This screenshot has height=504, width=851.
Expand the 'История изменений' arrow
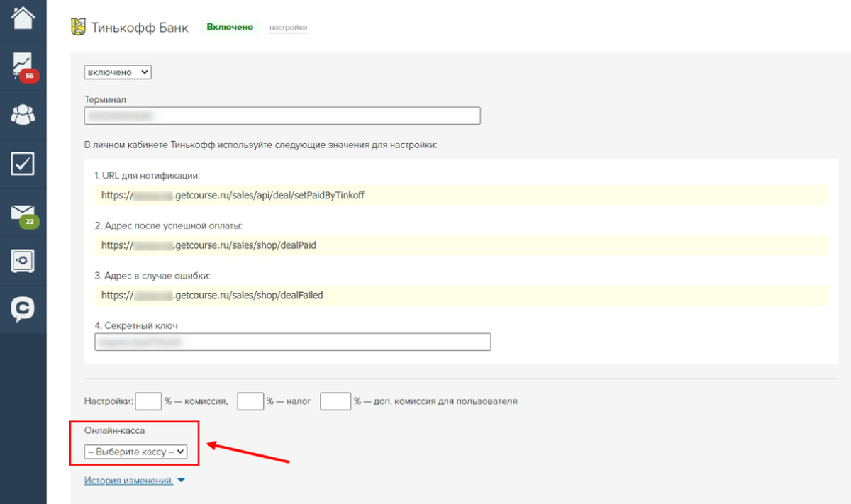click(181, 481)
